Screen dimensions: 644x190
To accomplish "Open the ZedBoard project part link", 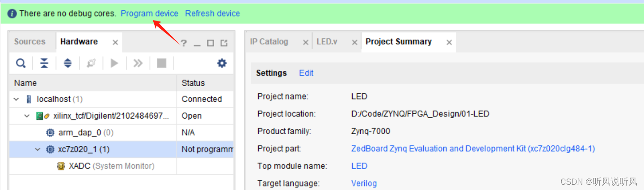I will [x=473, y=149].
